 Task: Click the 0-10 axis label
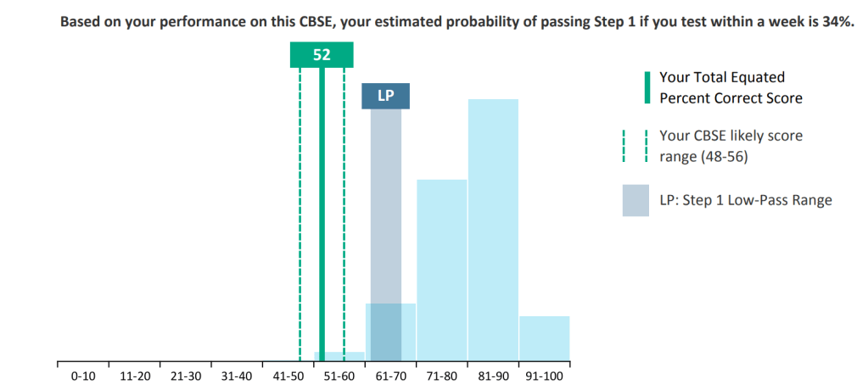point(83,376)
